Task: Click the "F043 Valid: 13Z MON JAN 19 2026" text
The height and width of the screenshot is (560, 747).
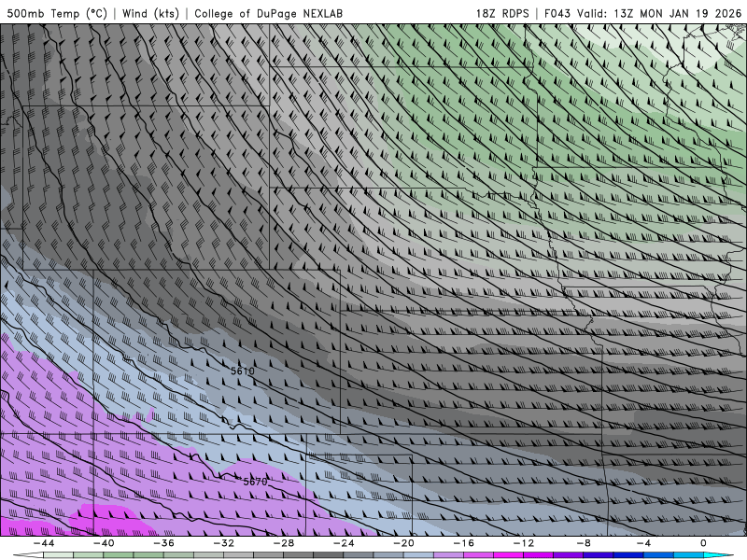Action: pos(642,13)
